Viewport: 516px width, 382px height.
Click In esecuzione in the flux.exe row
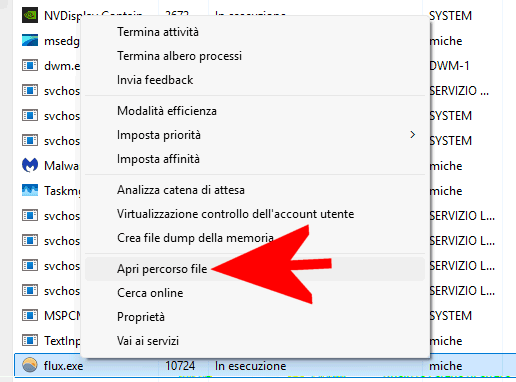coord(251,366)
